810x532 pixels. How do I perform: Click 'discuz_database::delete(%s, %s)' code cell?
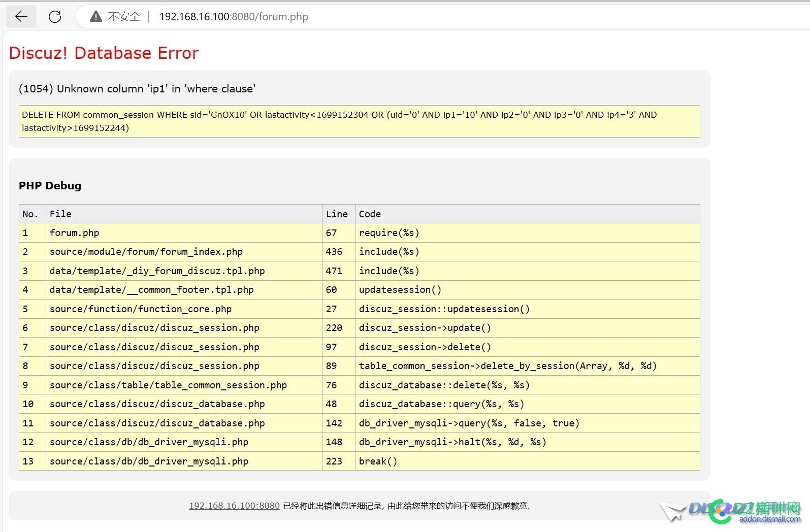[527, 385]
